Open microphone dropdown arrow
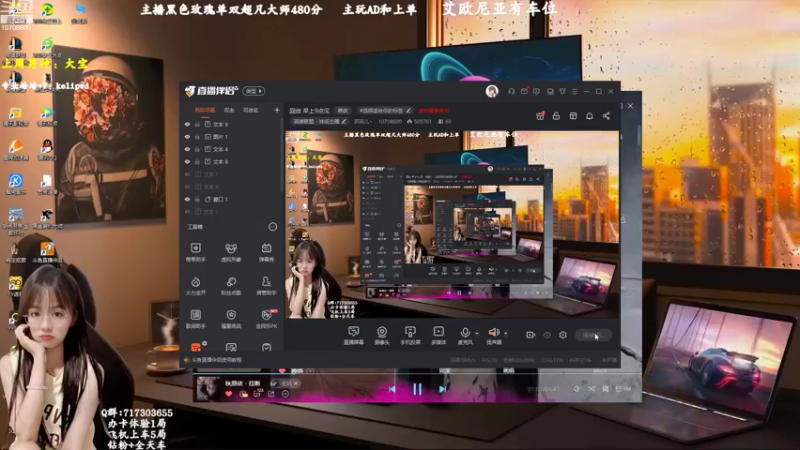800x450 pixels. click(477, 333)
